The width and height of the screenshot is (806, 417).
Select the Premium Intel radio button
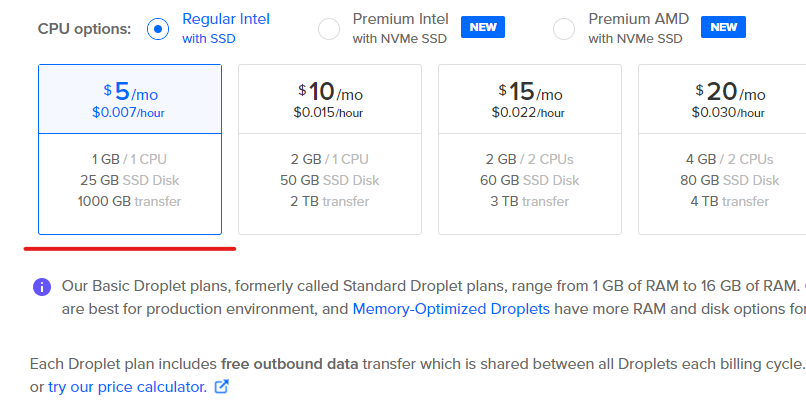click(329, 29)
